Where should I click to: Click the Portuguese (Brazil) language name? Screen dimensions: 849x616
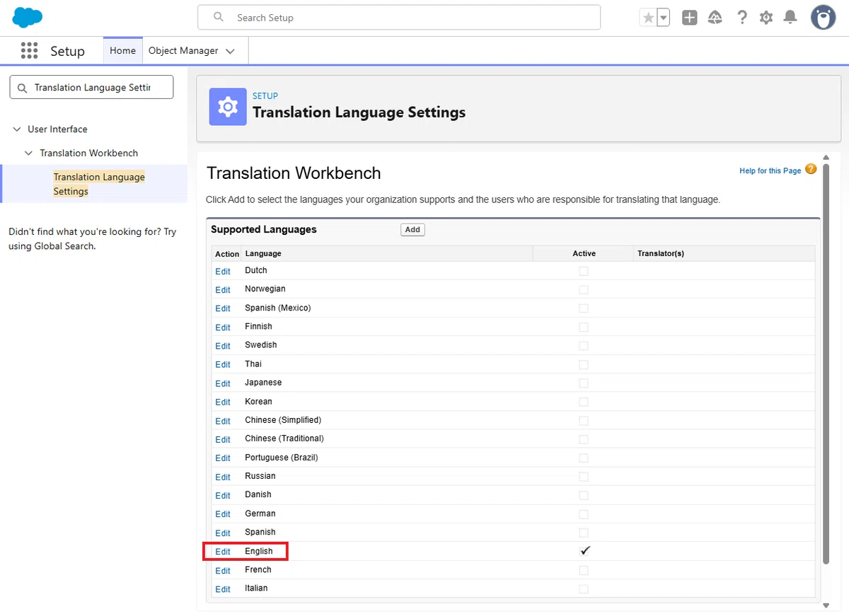click(x=282, y=458)
